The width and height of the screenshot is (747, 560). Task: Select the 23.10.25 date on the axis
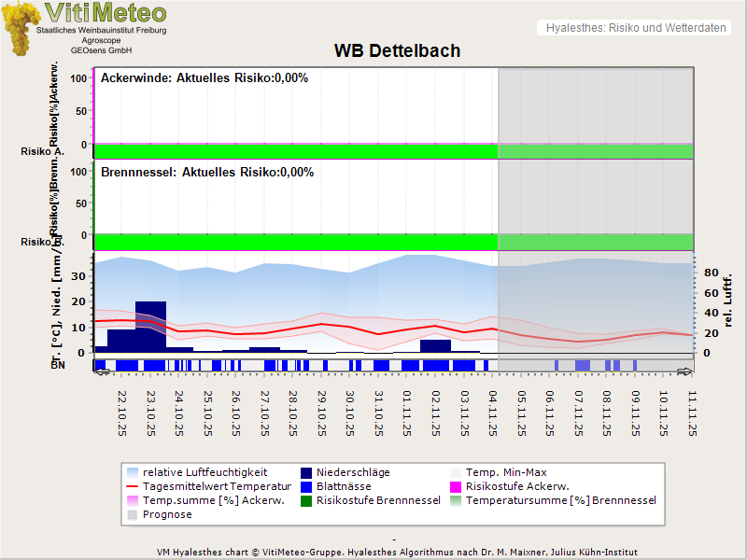(x=150, y=413)
